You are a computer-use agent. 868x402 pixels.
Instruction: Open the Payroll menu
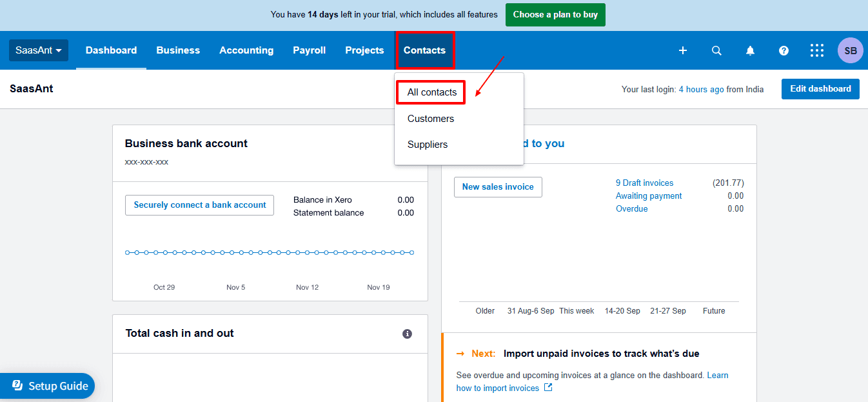[309, 50]
